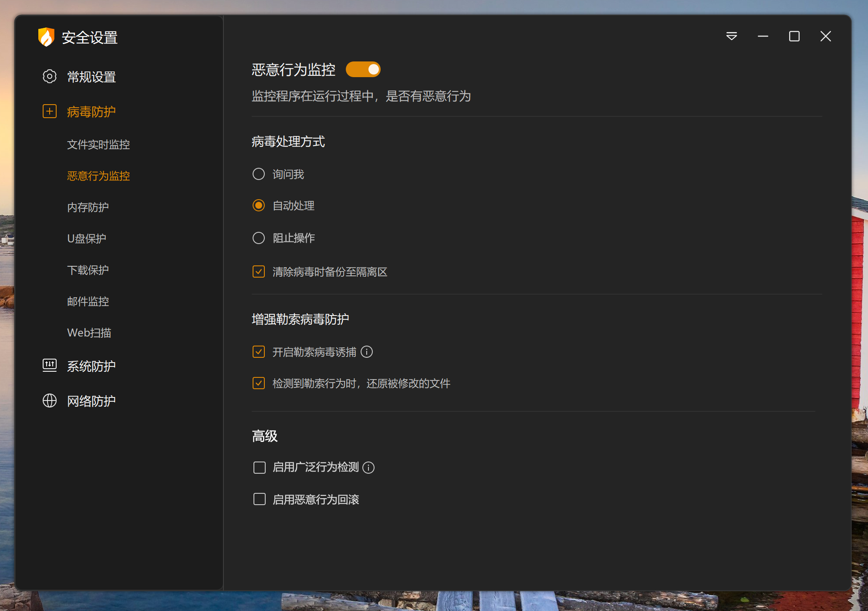The height and width of the screenshot is (611, 868).
Task: Minimize the 安全设置 window
Action: (x=763, y=36)
